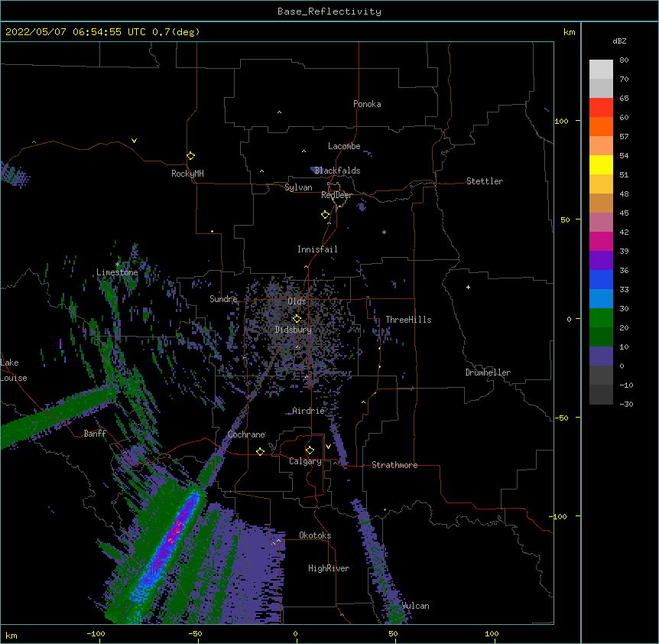Click the yellow diamond marker near RockyMH
The image size is (659, 644).
191,156
